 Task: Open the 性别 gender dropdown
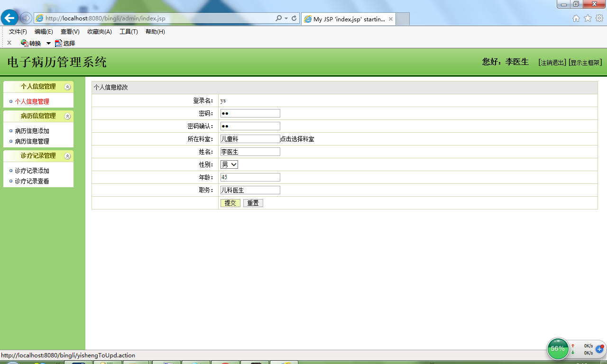[229, 164]
